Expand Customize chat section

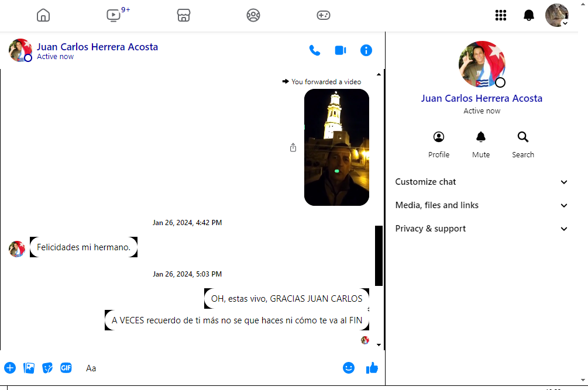[x=482, y=182]
